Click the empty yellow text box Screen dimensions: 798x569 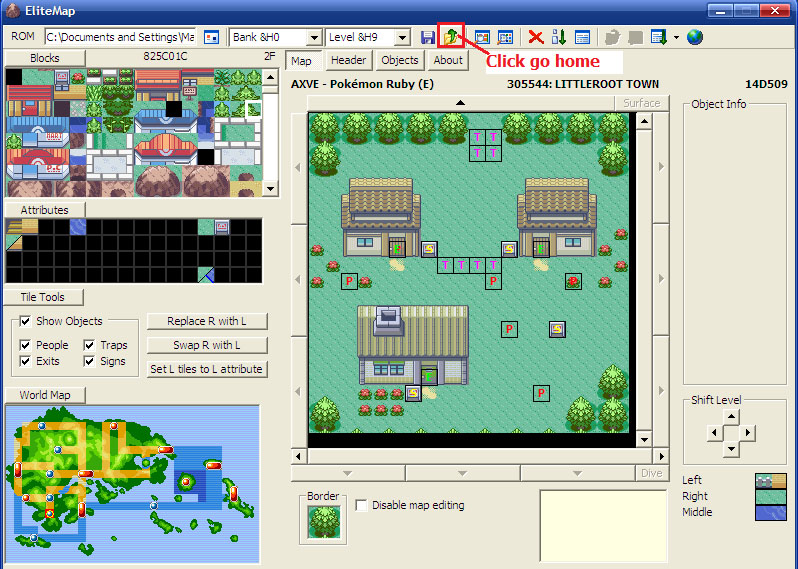point(603,526)
